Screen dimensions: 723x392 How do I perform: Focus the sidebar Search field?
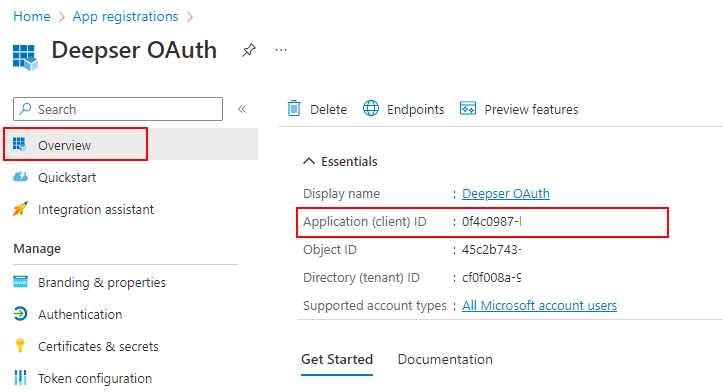[118, 109]
